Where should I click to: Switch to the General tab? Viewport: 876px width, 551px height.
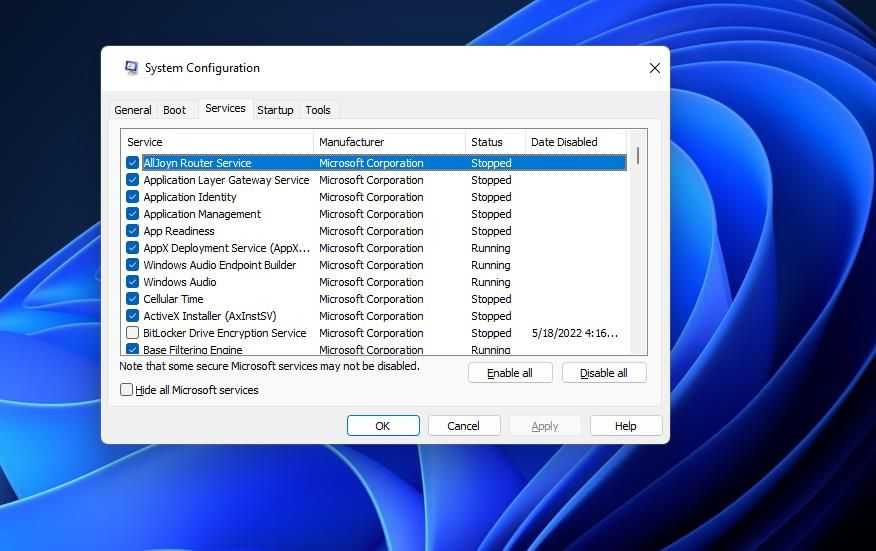133,110
